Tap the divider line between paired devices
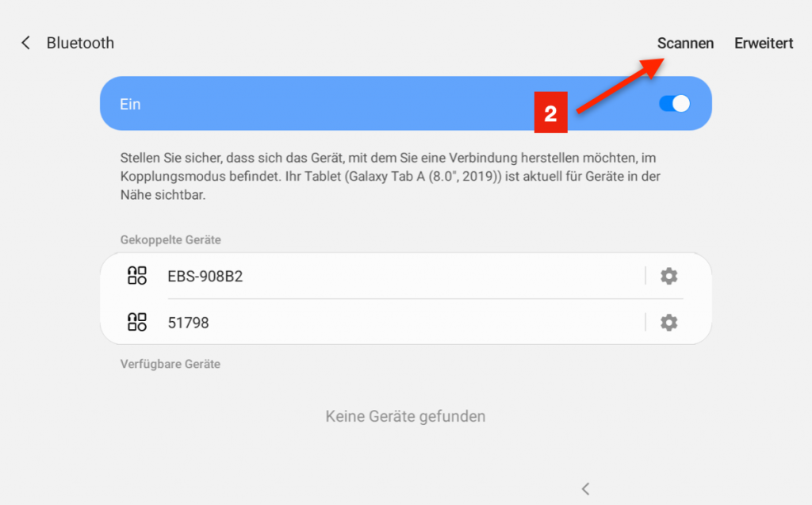This screenshot has width=812, height=505. 425,299
